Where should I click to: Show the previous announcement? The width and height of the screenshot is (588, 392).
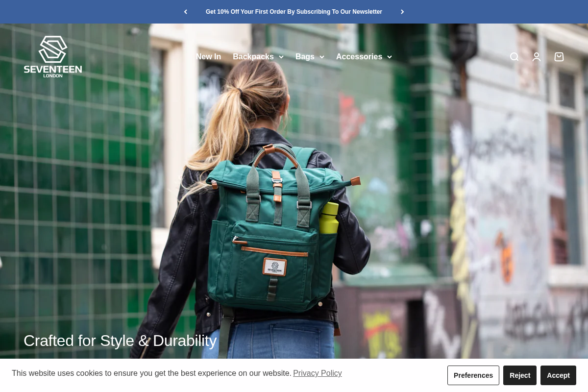pos(186,12)
